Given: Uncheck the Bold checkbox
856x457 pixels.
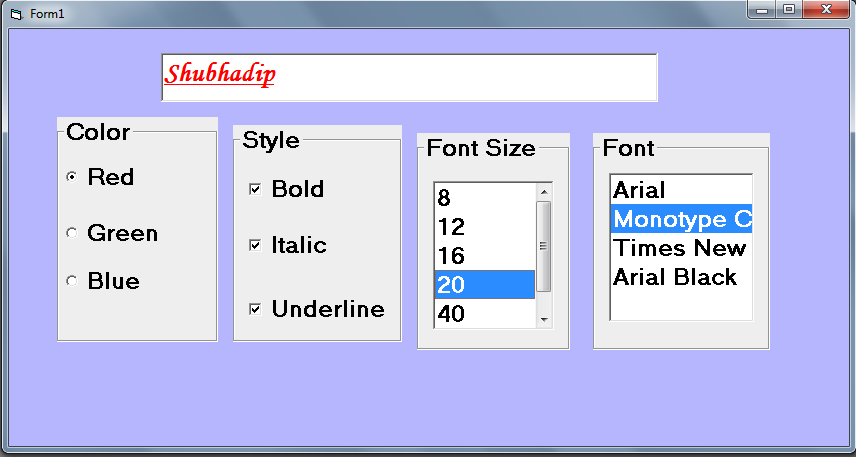Looking at the screenshot, I should (x=255, y=189).
